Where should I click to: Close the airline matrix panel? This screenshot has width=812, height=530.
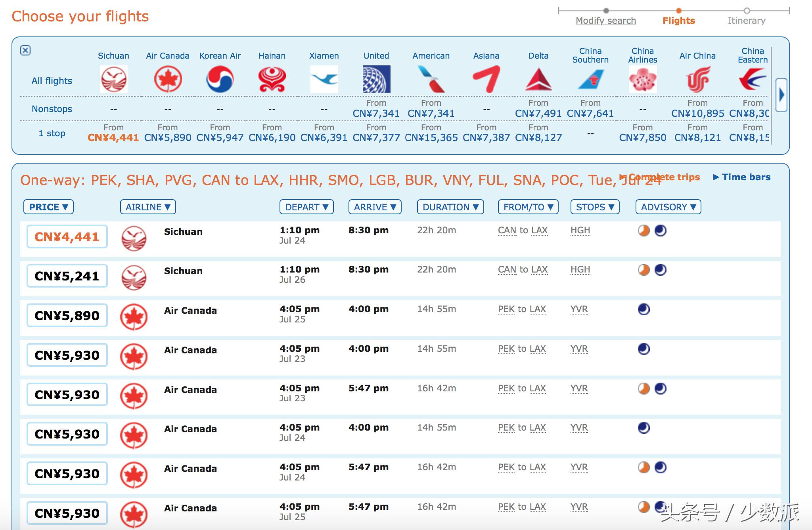[25, 50]
